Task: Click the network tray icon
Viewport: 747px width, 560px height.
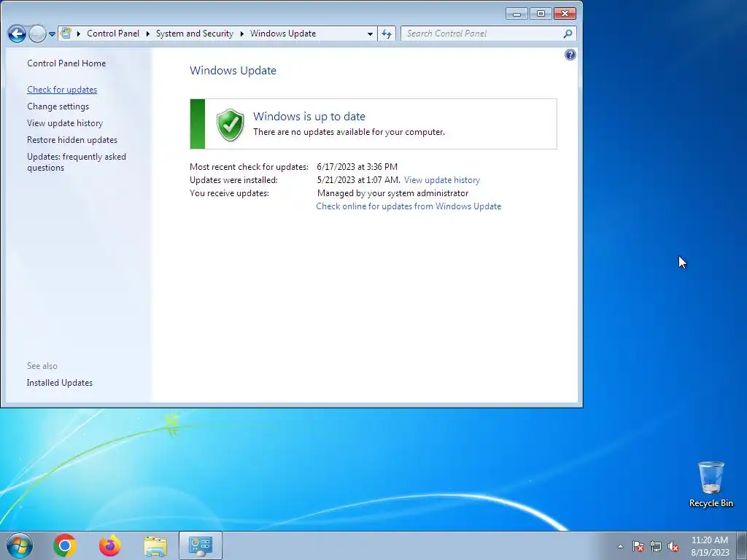Action: tap(656, 546)
